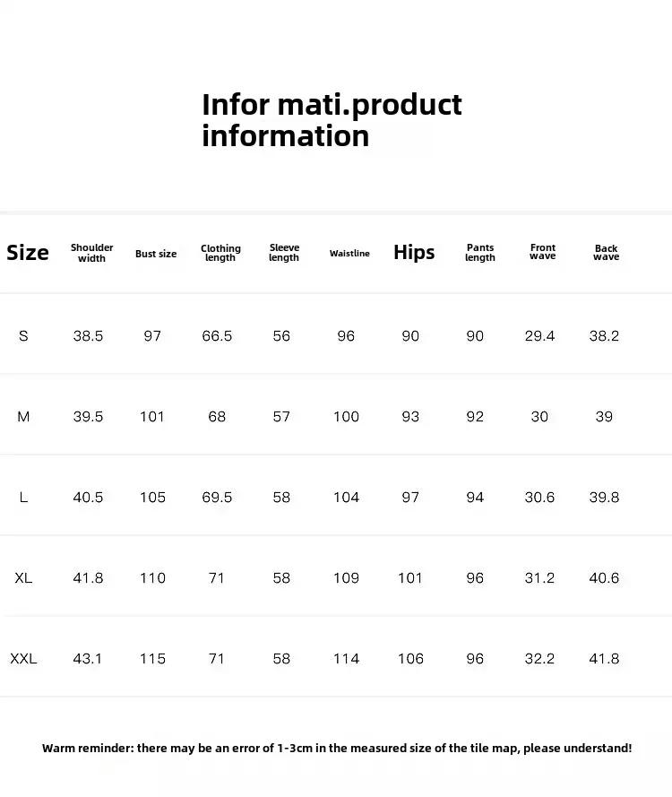Viewport: 672px width, 797px height.
Task: Select the Sleeve length column header
Action: (x=284, y=253)
